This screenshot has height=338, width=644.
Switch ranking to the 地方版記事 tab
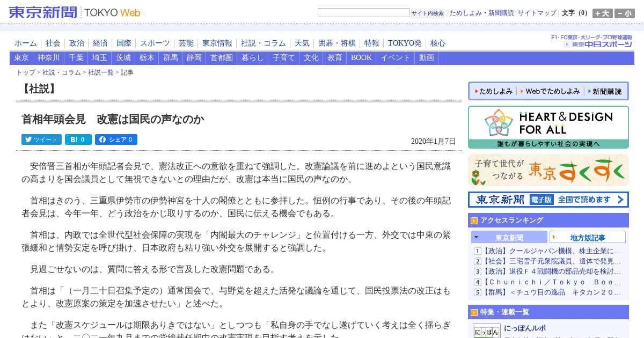tap(588, 237)
